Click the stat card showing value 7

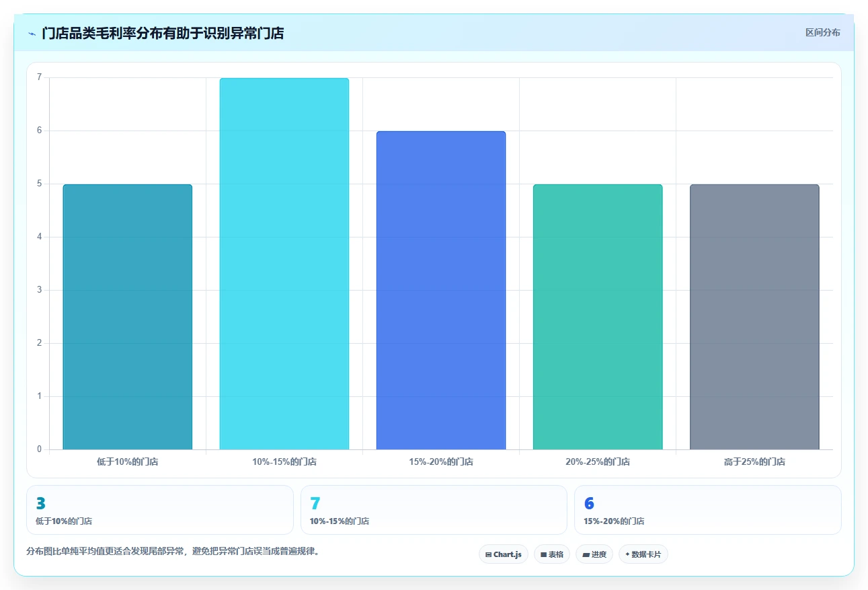(x=434, y=510)
